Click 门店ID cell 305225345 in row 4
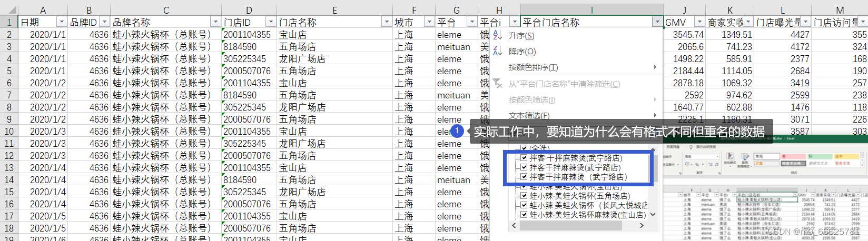Screen dimensions: 868x241 coord(249,59)
